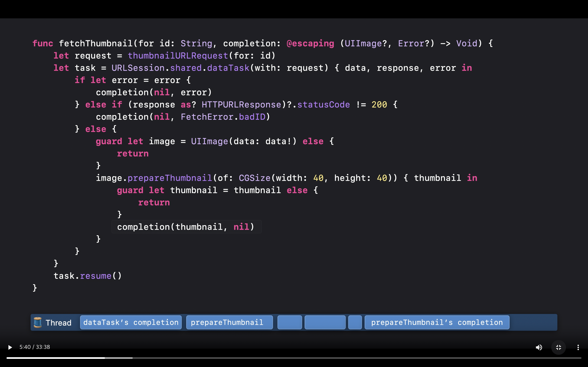Viewport: 588px width, 367px height.
Task: Click the 5:40 / 33:38 time display
Action: (35, 347)
